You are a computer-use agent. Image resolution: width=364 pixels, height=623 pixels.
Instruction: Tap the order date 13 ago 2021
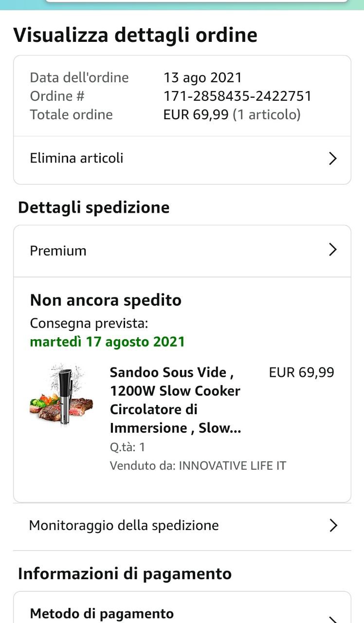click(202, 77)
